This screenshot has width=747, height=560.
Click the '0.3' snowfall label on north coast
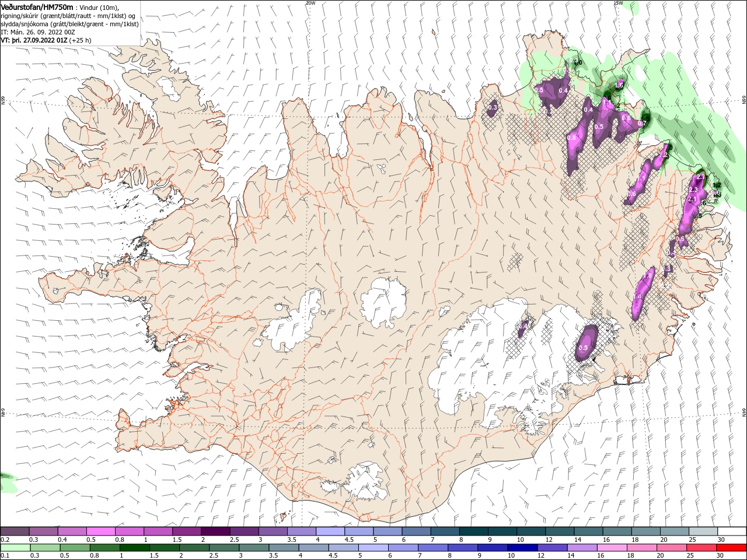pyautogui.click(x=492, y=107)
